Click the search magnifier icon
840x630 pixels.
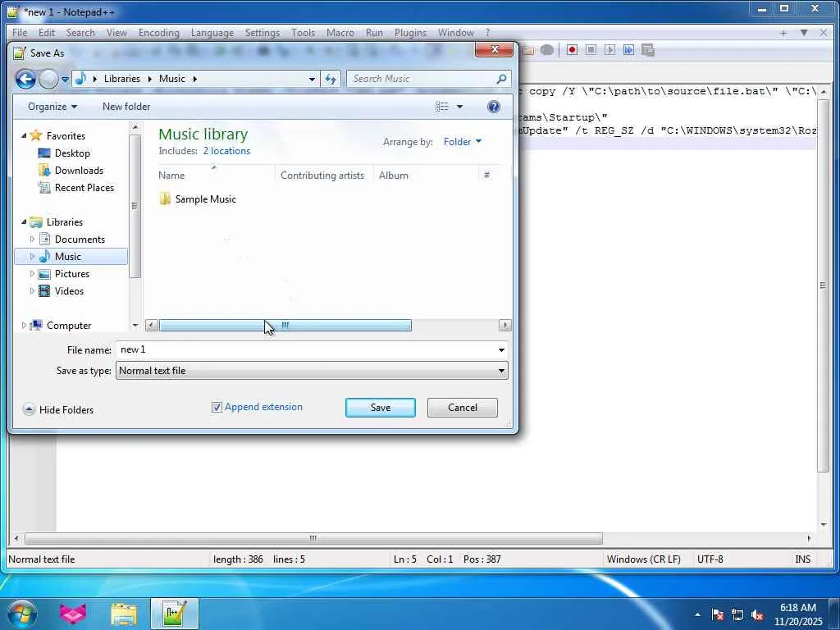click(501, 79)
